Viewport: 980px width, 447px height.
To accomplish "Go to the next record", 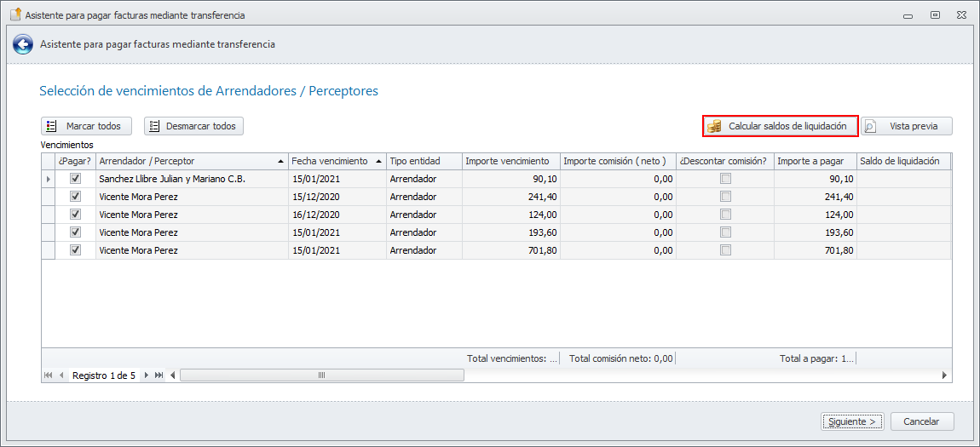I will pos(147,375).
